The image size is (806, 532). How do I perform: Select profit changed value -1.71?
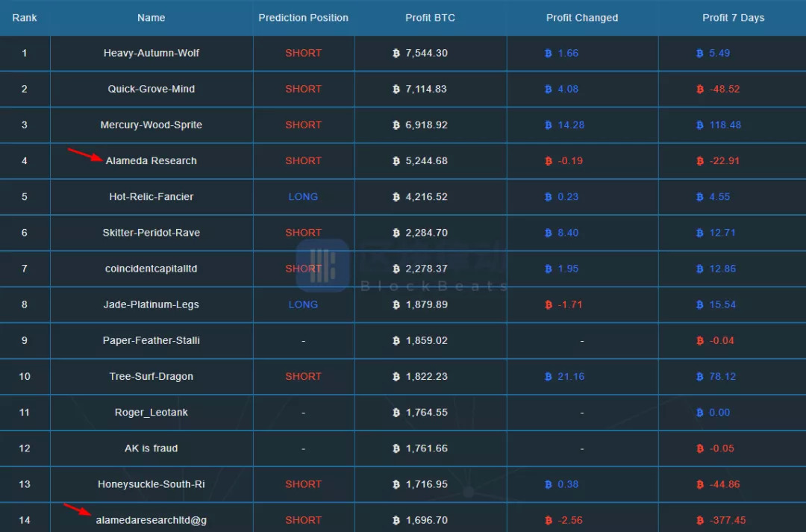point(570,305)
